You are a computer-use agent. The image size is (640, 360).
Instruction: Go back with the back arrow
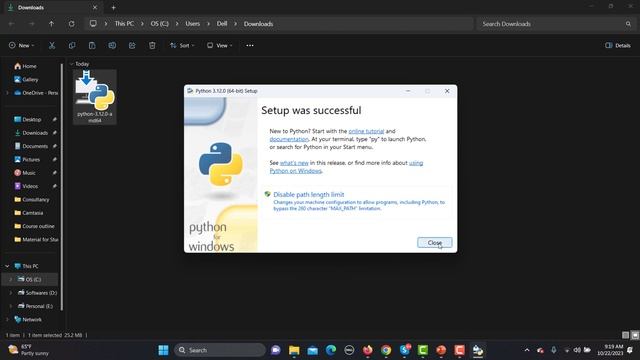click(11, 24)
